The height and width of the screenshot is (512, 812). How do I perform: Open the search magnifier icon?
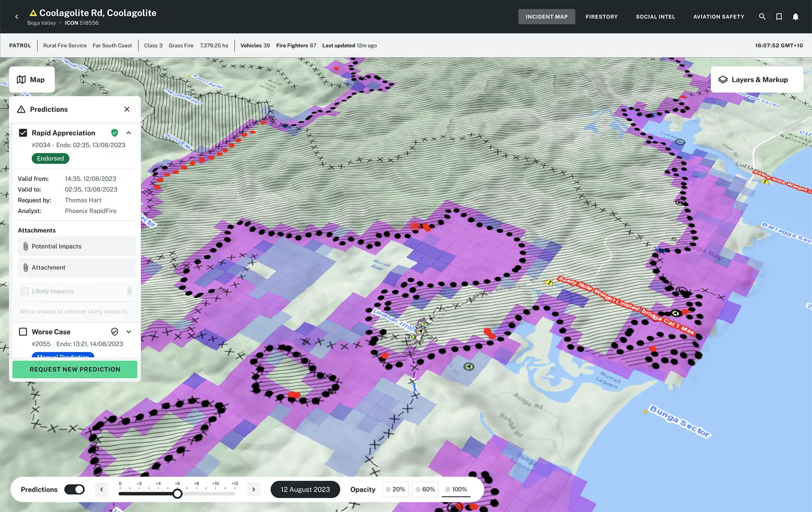[762, 17]
